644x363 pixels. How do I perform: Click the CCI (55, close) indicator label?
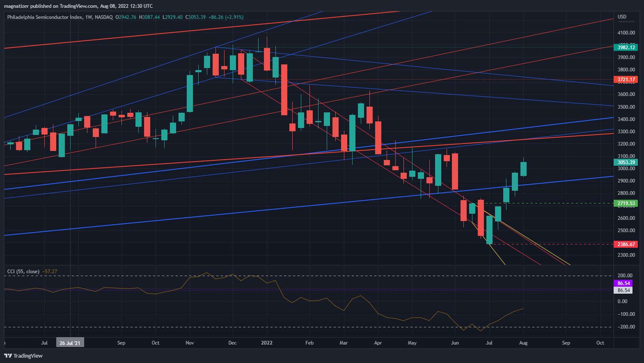(23, 272)
